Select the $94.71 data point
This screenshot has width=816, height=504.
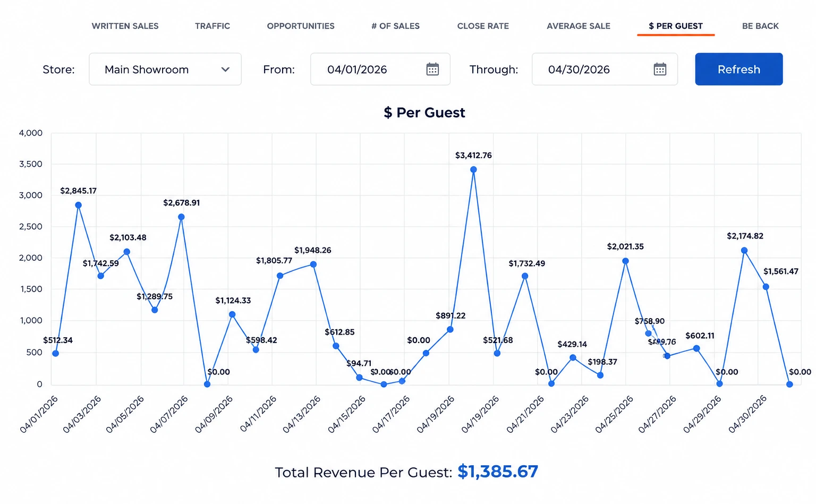tap(359, 378)
